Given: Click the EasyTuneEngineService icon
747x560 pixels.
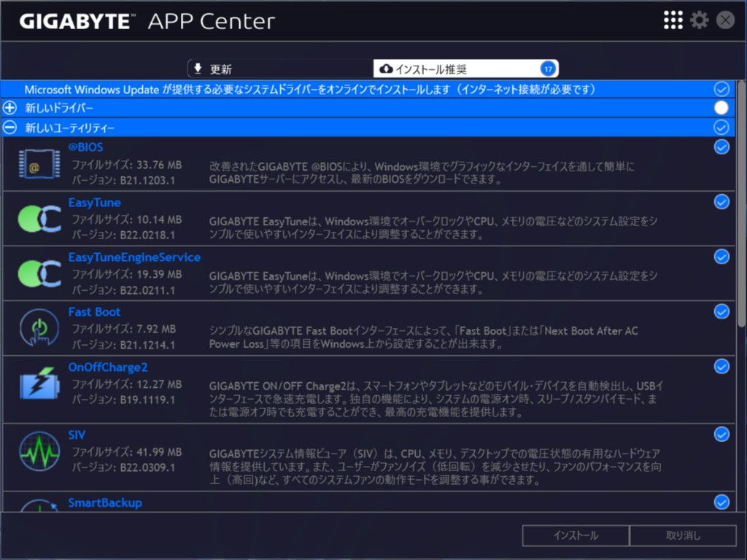Looking at the screenshot, I should [x=39, y=273].
